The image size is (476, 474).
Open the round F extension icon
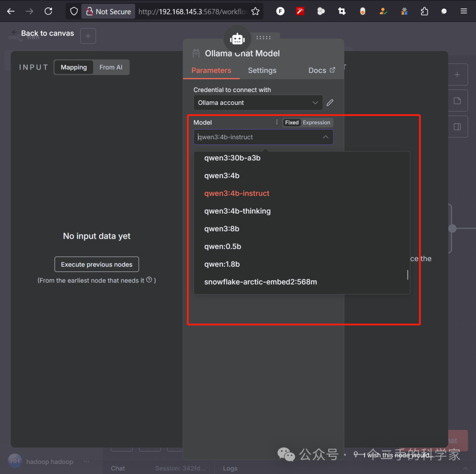click(280, 11)
